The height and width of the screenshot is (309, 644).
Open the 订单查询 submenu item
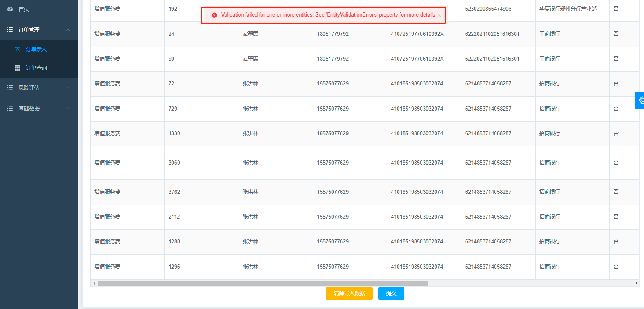pyautogui.click(x=36, y=68)
